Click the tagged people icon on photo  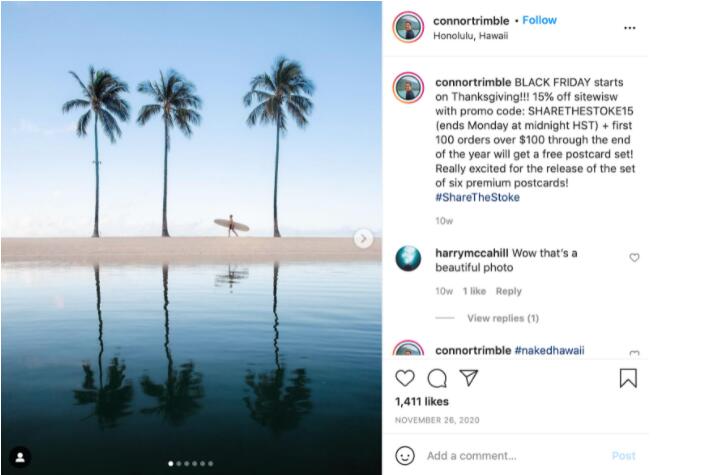[x=20, y=456]
